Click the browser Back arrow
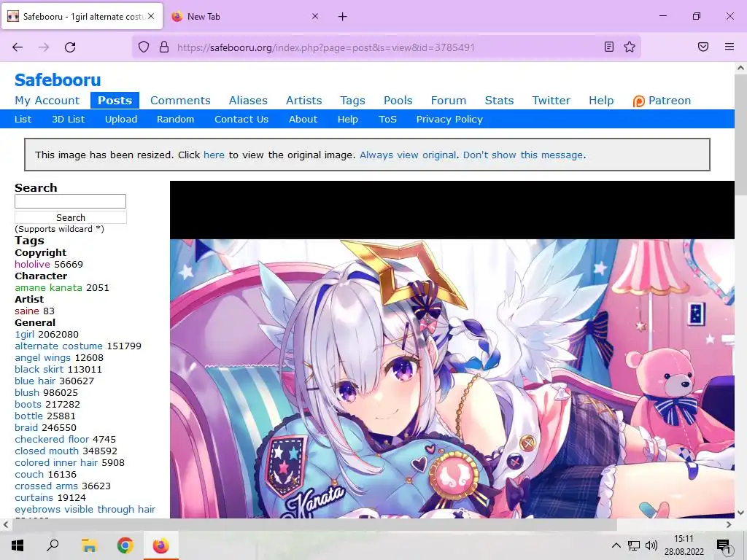747x560 pixels. click(x=18, y=47)
